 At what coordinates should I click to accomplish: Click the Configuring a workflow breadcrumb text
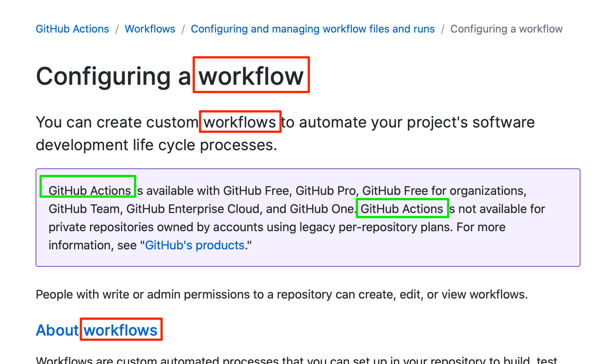506,29
